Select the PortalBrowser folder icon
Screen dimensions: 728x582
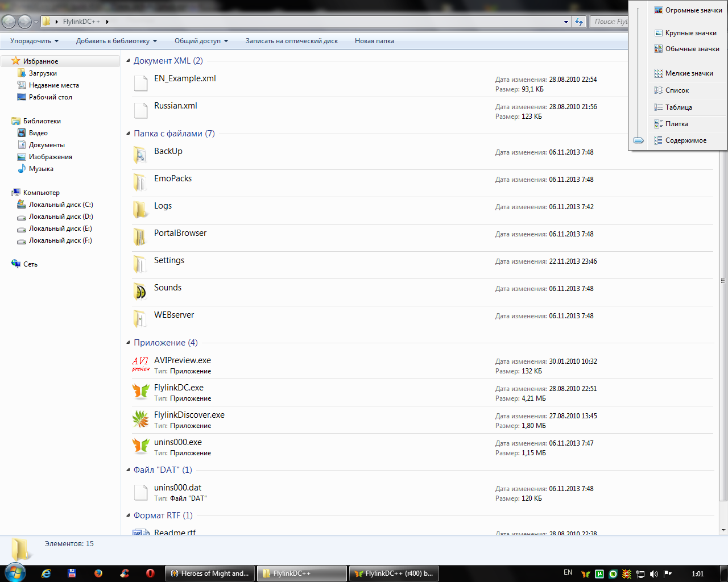(x=140, y=236)
